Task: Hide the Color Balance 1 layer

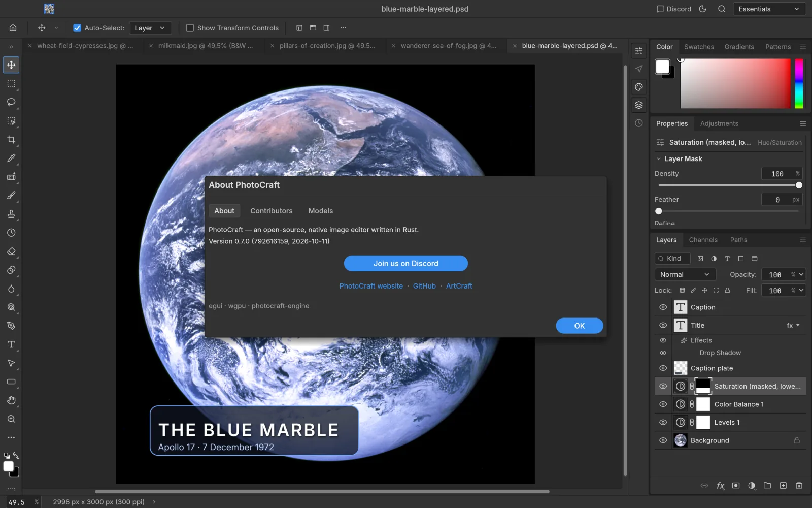Action: 663,404
